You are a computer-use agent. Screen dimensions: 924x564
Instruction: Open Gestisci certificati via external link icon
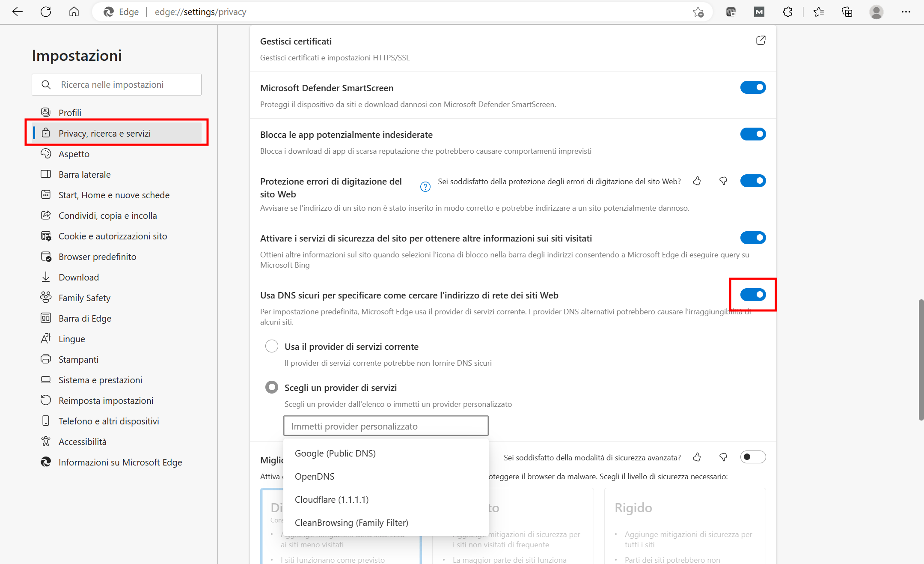pos(761,40)
